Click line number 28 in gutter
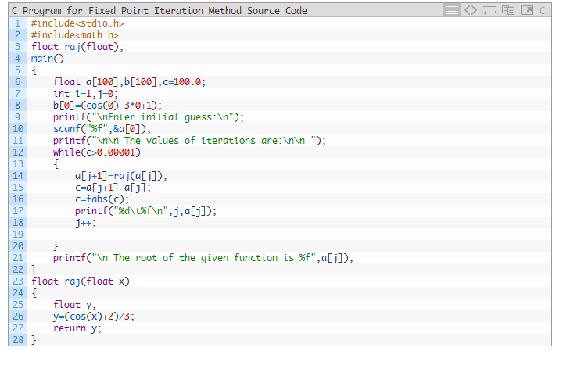 click(x=17, y=340)
